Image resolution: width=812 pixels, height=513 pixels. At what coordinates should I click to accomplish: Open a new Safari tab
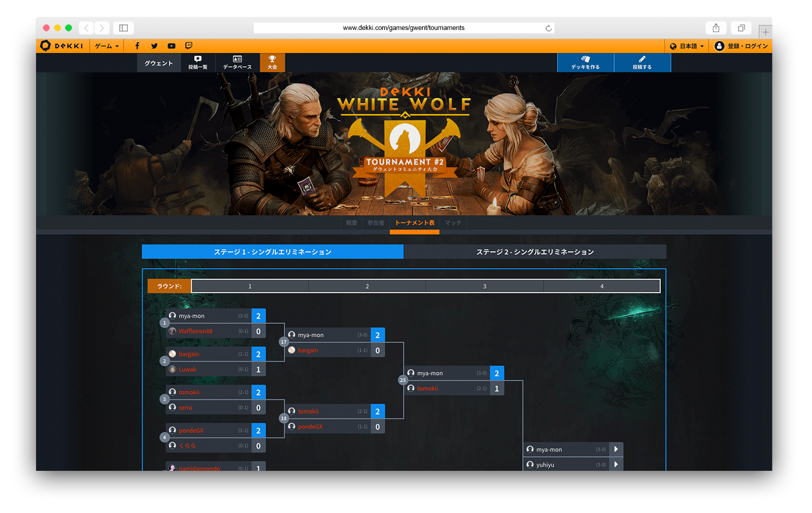(765, 31)
